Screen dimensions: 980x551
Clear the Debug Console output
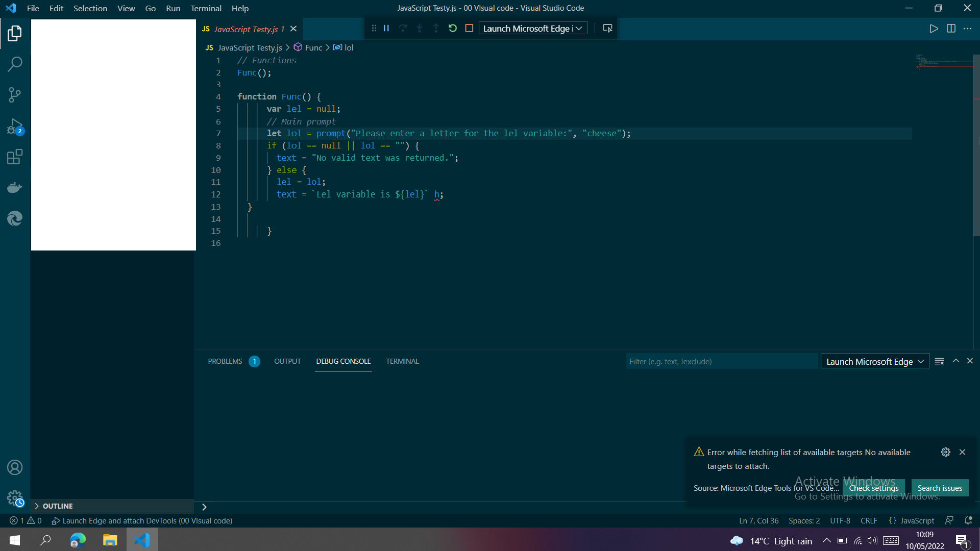click(940, 361)
